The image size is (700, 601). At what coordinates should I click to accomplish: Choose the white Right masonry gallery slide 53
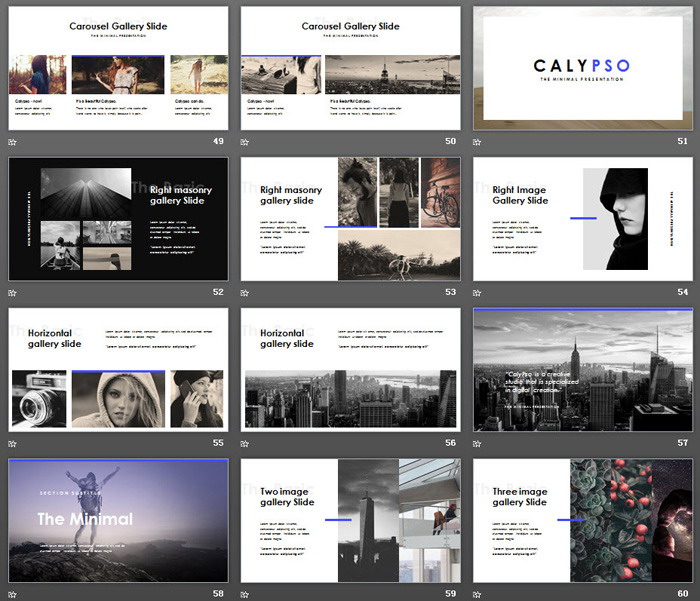pos(350,219)
